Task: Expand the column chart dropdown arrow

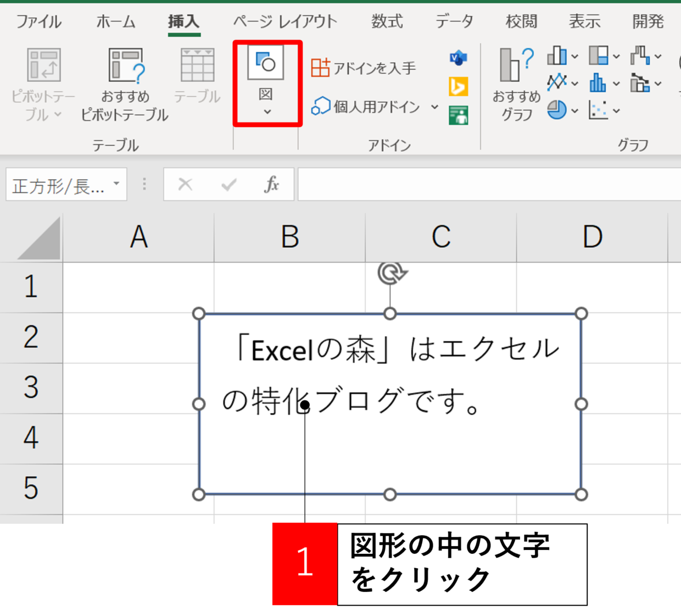Action: [574, 57]
